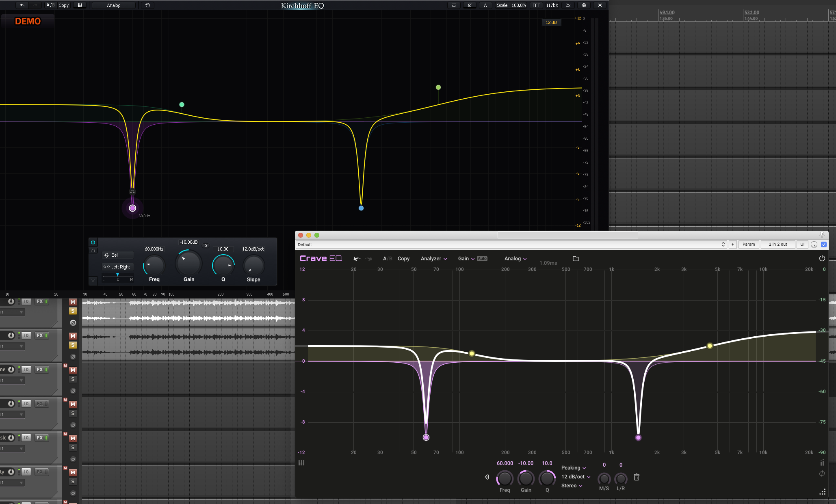836x504 pixels.
Task: Mute the first track with the M button
Action: (x=73, y=302)
